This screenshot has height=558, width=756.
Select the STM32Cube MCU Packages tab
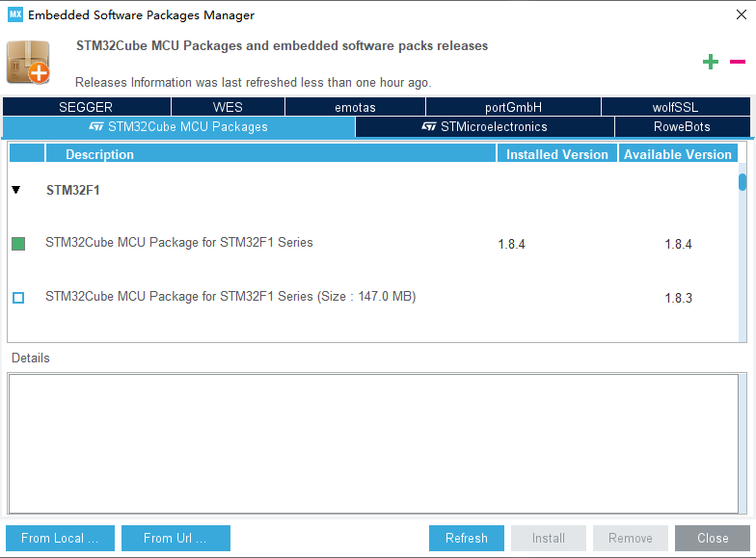[179, 127]
